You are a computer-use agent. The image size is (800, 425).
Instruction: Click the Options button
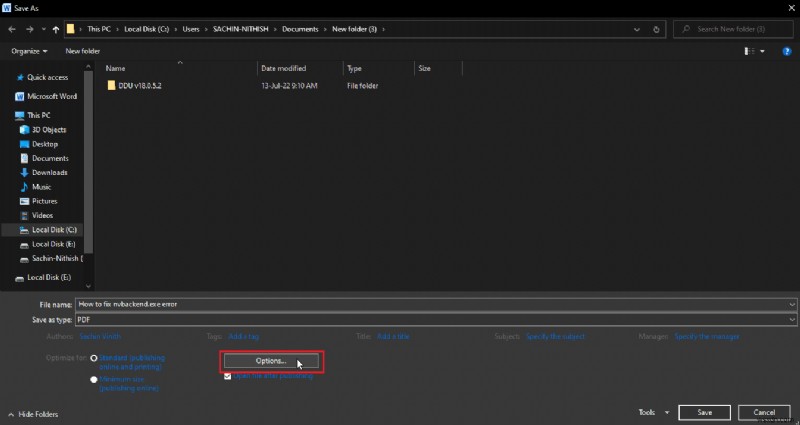pos(271,360)
